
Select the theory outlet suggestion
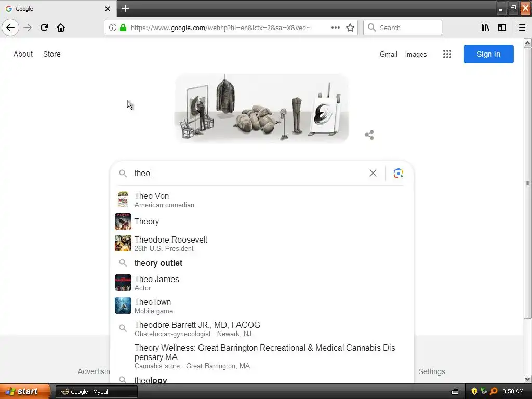tap(262, 263)
